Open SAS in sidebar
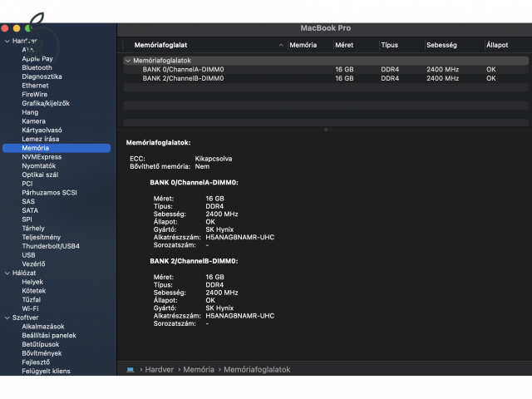The image size is (532, 399). point(28,201)
